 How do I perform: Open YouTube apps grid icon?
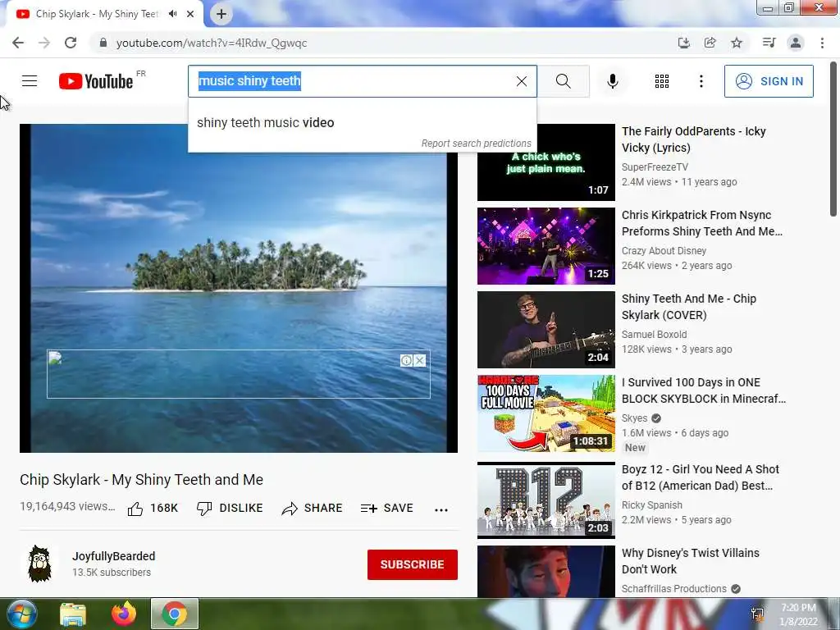pyautogui.click(x=662, y=81)
